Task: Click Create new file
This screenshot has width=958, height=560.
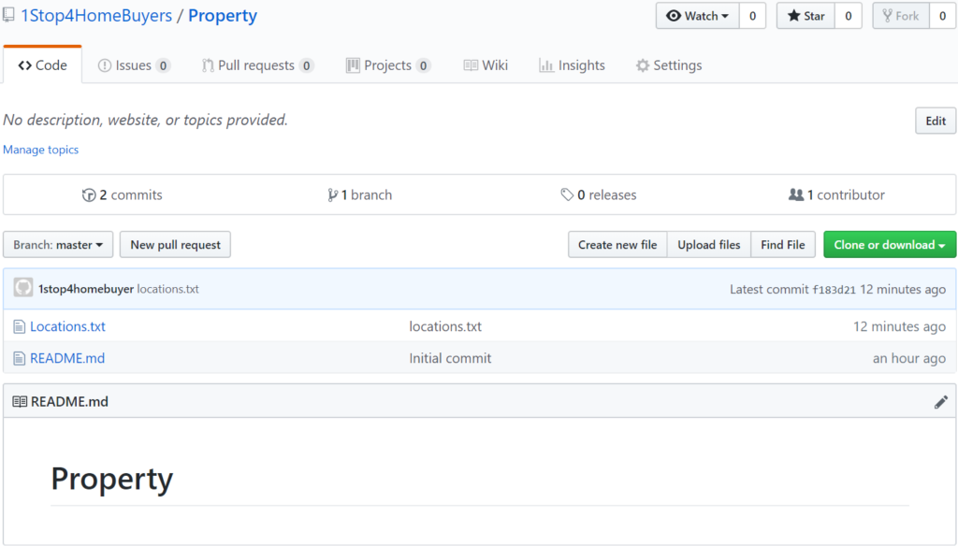Action: point(617,245)
